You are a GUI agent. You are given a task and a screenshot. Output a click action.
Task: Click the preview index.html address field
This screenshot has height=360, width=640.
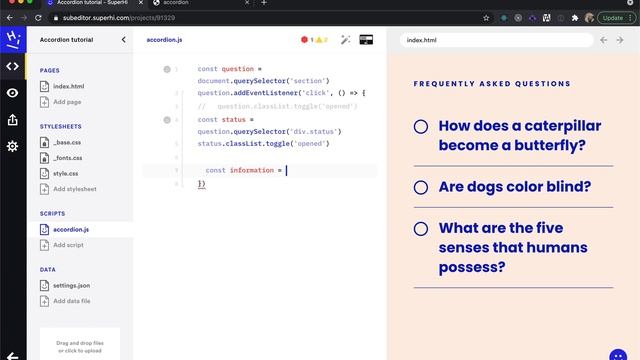496,40
